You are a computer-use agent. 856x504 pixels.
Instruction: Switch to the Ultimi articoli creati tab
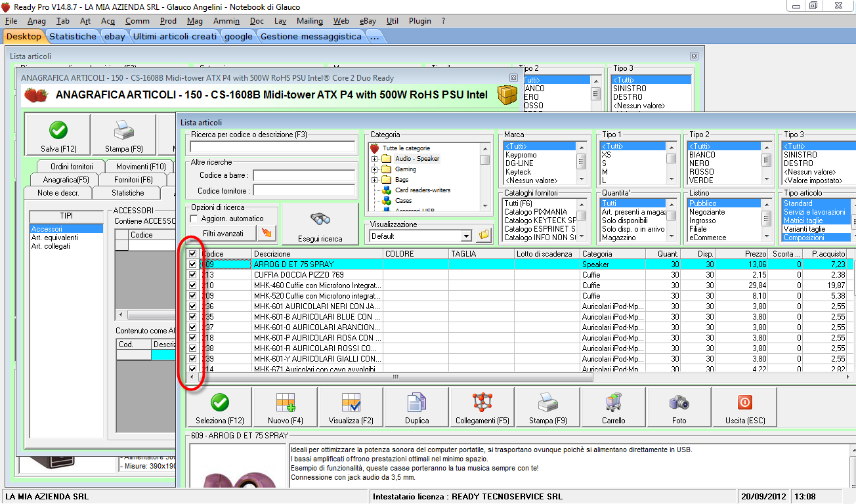click(175, 37)
